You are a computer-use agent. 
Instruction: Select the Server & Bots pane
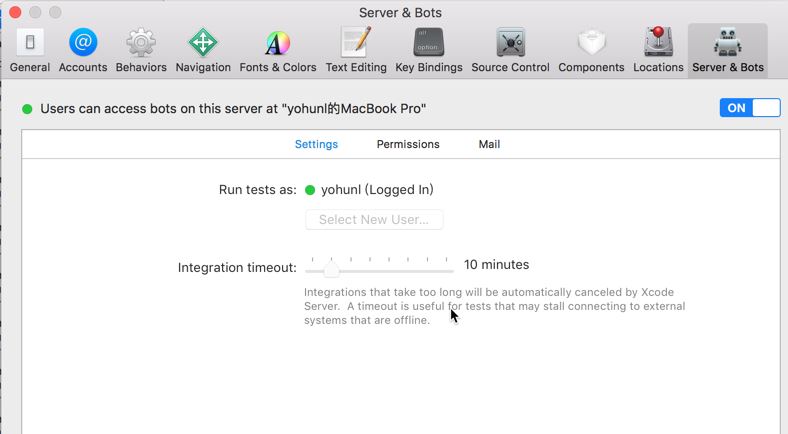[x=728, y=50]
